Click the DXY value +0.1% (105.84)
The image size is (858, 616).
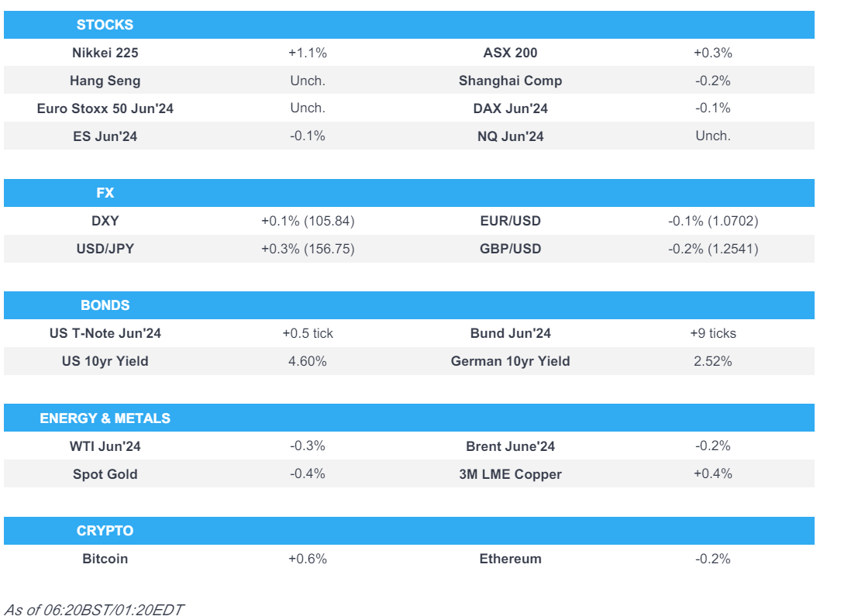coord(308,221)
